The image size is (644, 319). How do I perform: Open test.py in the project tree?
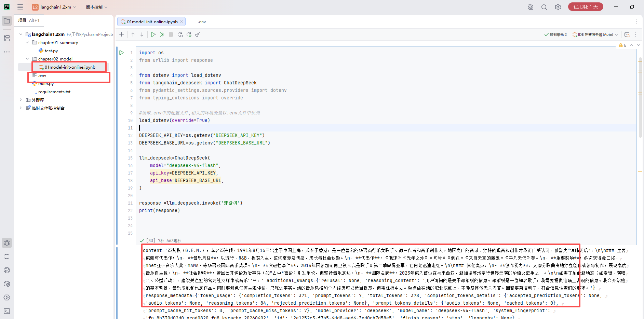click(51, 51)
